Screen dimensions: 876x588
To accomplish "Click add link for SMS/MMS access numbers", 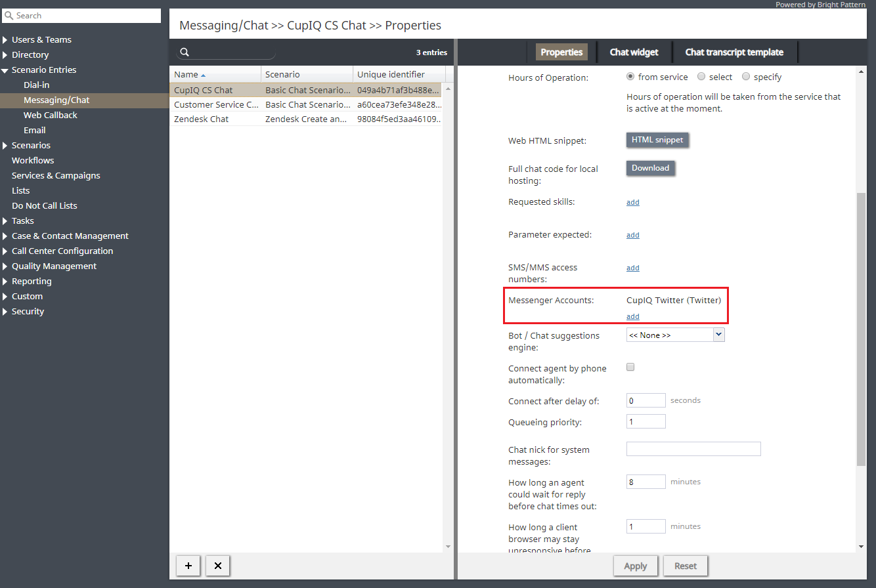I will [x=633, y=268].
